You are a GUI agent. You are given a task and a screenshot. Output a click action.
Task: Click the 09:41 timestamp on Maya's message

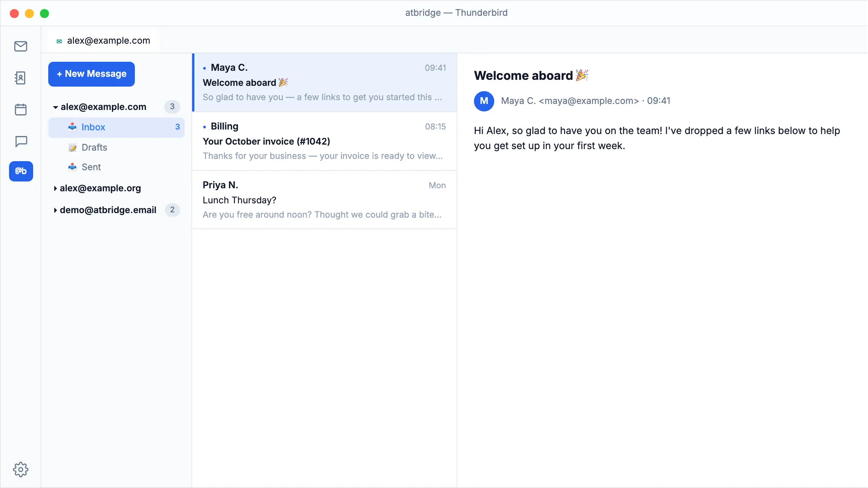(436, 68)
